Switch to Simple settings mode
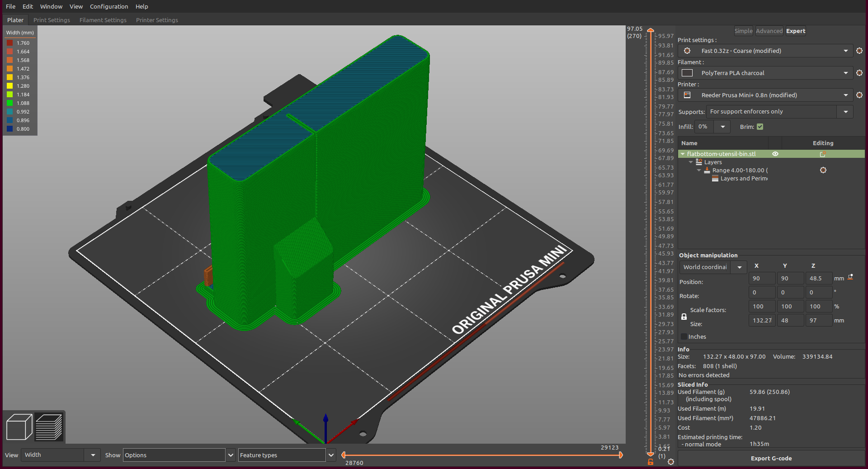This screenshot has height=469, width=868. coord(743,31)
